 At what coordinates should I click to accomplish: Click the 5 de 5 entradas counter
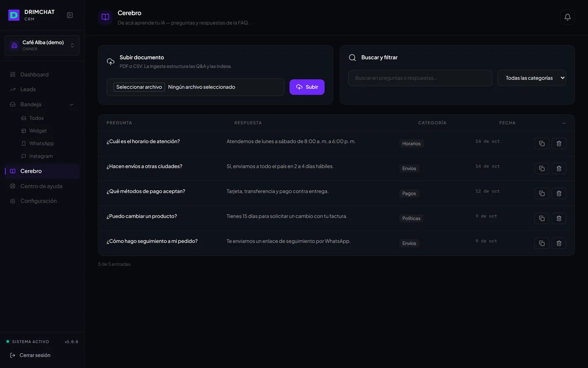(x=114, y=265)
